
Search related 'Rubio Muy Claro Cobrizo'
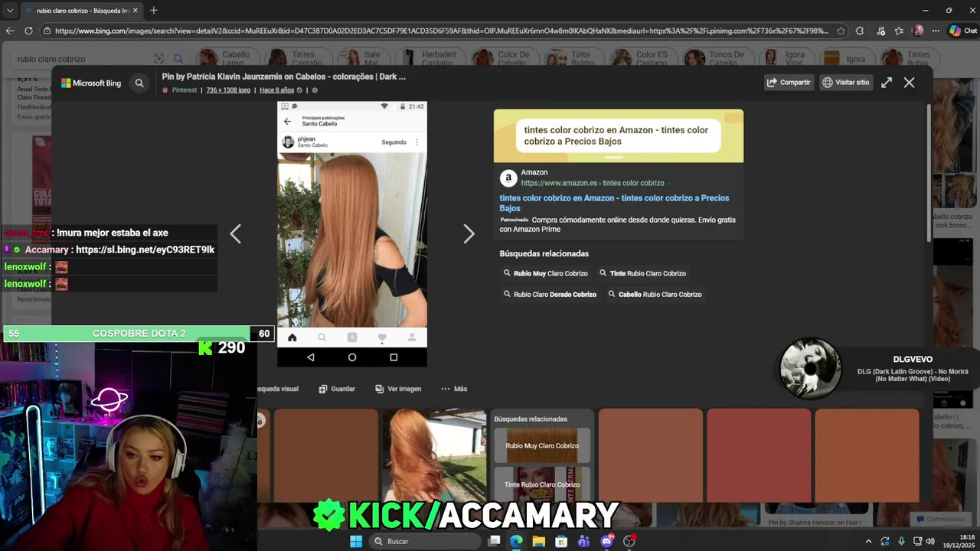tap(545, 273)
